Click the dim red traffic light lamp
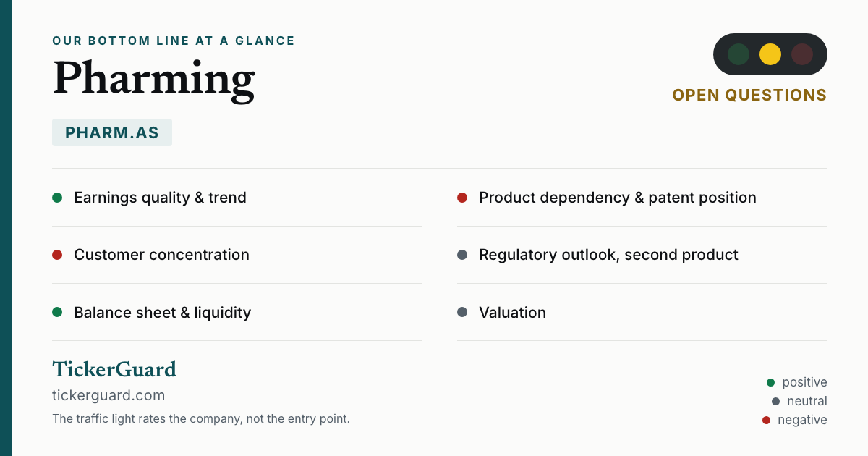Viewport: 868px width, 456px height. (802, 54)
